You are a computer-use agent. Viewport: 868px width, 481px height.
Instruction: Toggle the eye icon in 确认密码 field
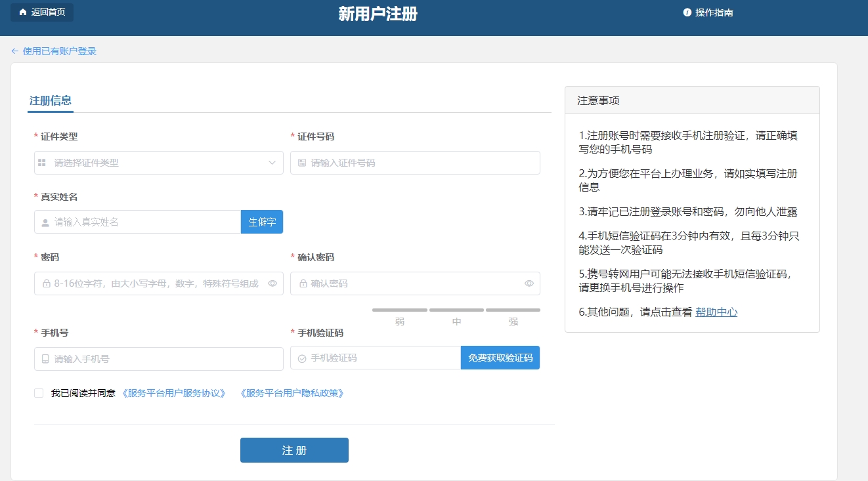coord(529,283)
